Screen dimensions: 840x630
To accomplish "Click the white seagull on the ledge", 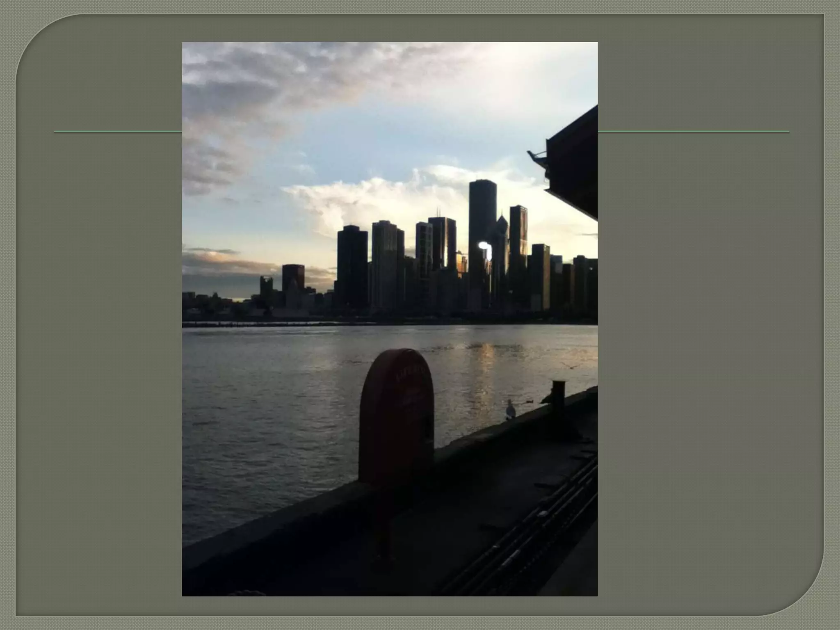I will (510, 409).
